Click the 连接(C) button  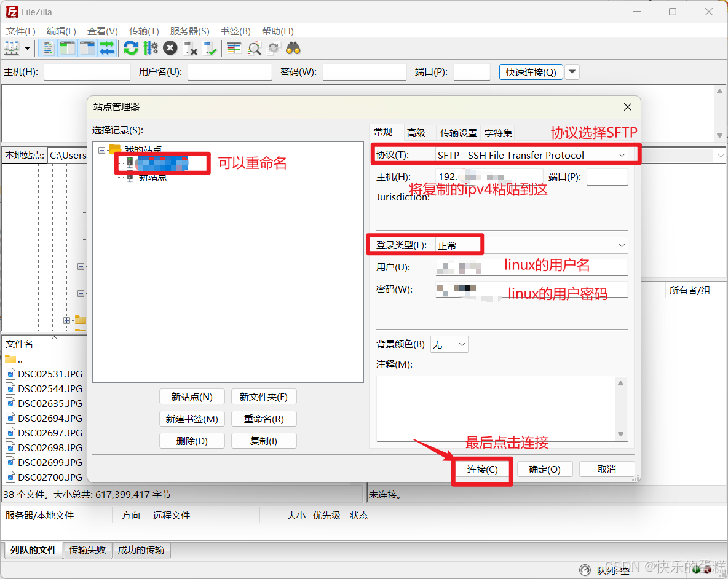483,470
